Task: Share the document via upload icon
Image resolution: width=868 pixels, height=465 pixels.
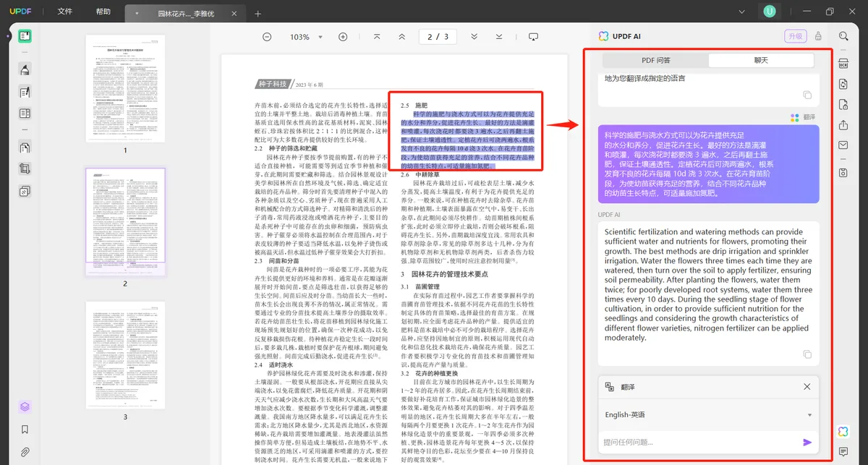Action: [843, 125]
